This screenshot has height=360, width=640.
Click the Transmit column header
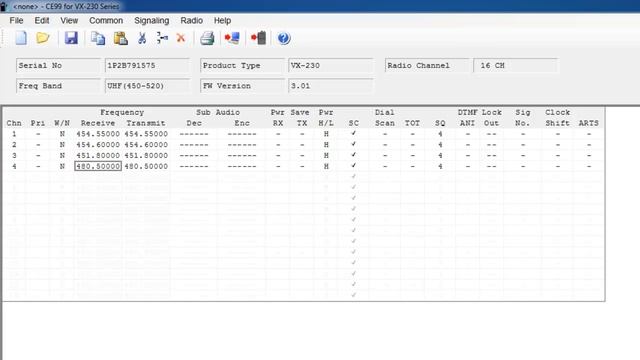146,123
